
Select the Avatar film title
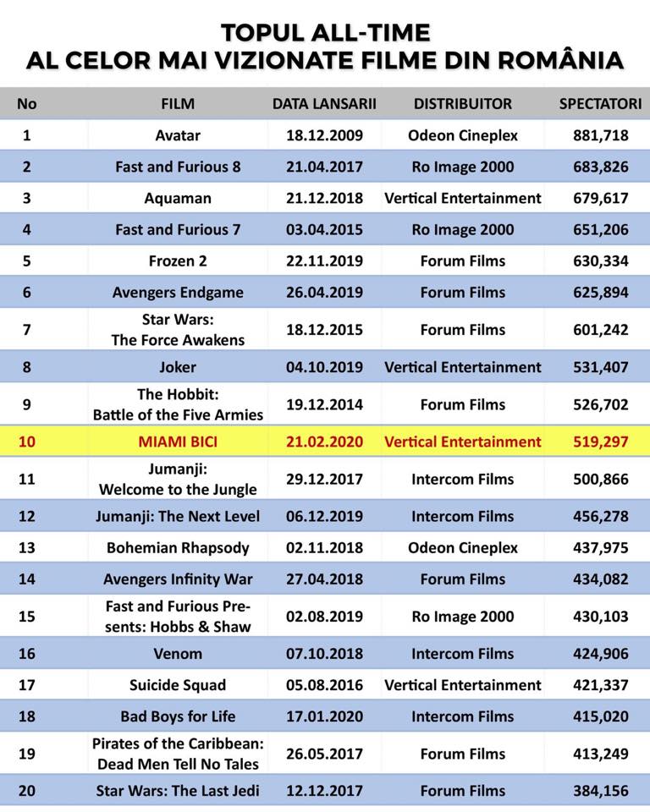pos(178,135)
